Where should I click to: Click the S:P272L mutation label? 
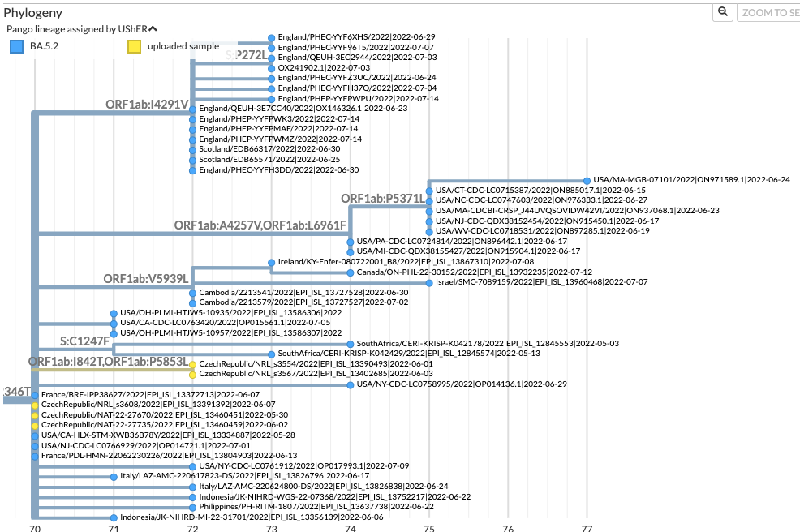pos(246,55)
